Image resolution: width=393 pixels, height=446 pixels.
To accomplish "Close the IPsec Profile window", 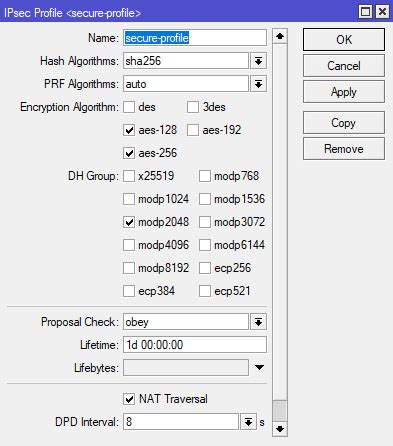I will tap(382, 12).
